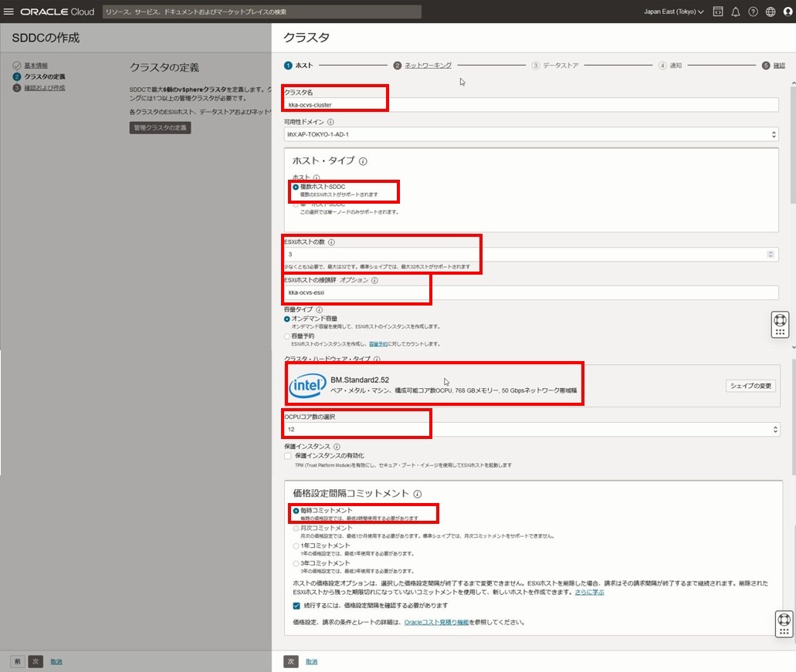Screen dimensions: 796x672
Task: Open the OCPUコア数の選択 dropdown
Action: coord(531,430)
